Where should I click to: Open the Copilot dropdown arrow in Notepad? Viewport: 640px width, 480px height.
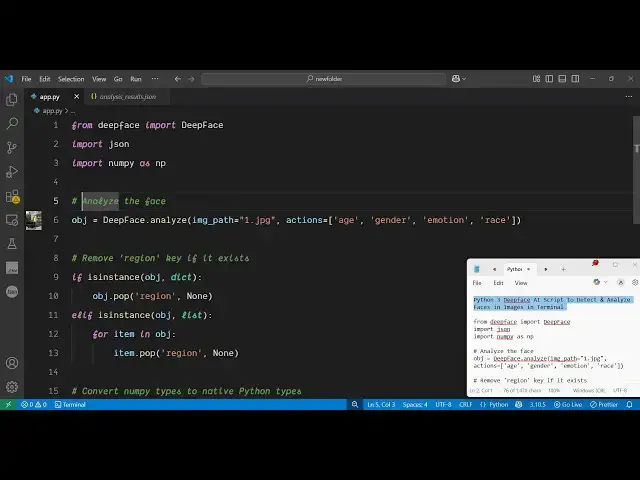point(606,282)
